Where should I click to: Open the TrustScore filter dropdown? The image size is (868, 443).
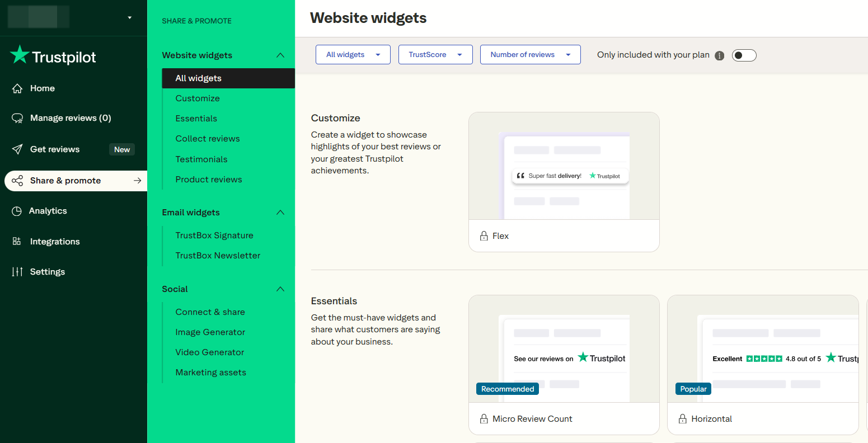click(435, 55)
